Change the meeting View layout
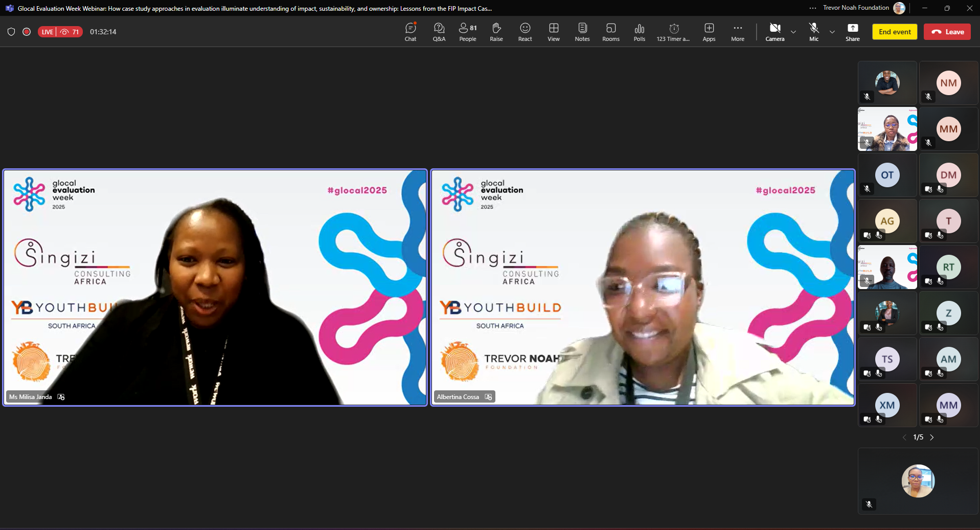Viewport: 980px width, 530px height. coord(554,32)
